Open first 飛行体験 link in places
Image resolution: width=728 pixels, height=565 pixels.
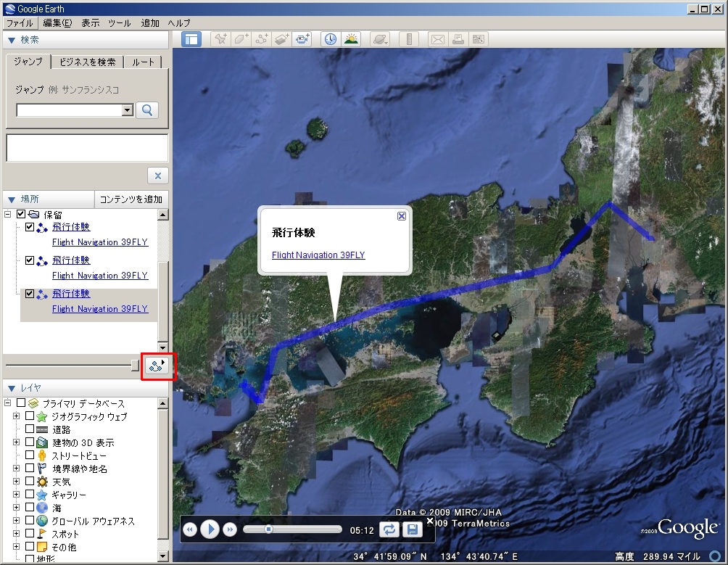pos(71,226)
